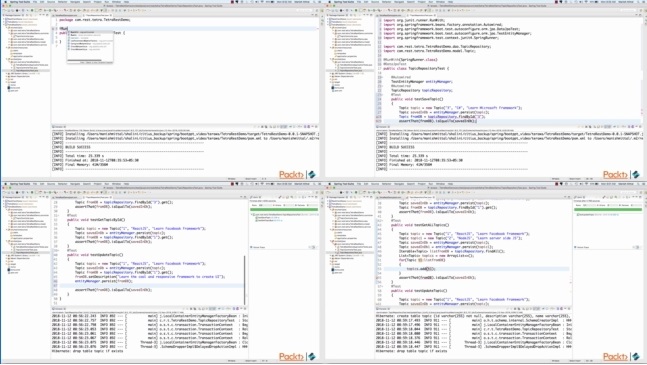Select TopicRepositoryTest.java editor tab in the autocomplete-popup window
The height and width of the screenshot is (365, 647).
pyautogui.click(x=96, y=15)
